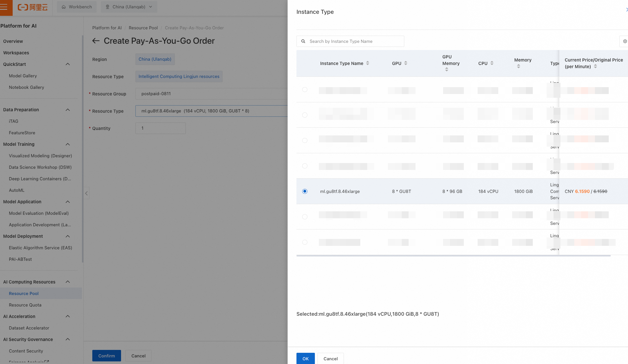Select the ml.gu8tf.8.46xlarge radio button
The height and width of the screenshot is (364, 628).
point(305,191)
